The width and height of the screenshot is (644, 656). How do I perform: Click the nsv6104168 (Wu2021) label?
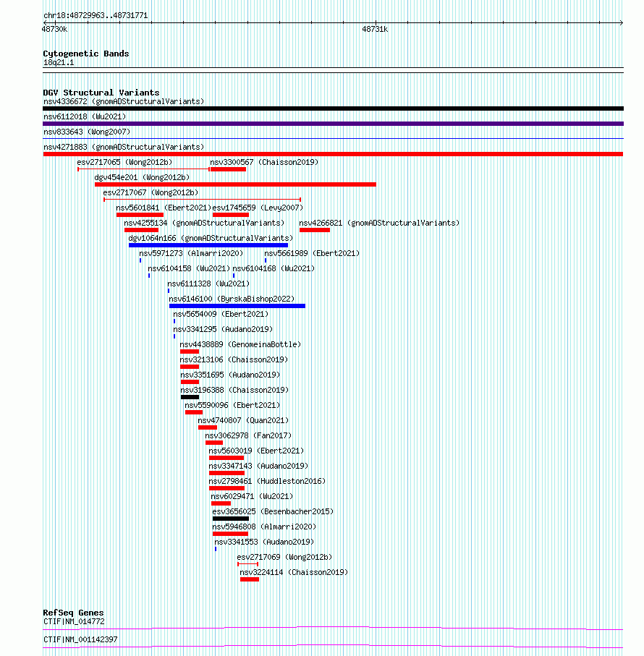coord(274,268)
